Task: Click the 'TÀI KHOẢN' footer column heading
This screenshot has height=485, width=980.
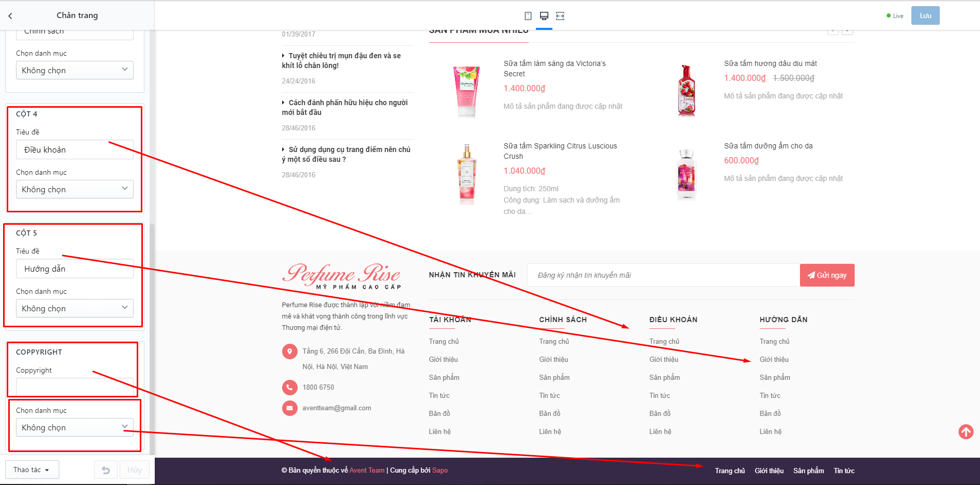Action: pos(450,320)
